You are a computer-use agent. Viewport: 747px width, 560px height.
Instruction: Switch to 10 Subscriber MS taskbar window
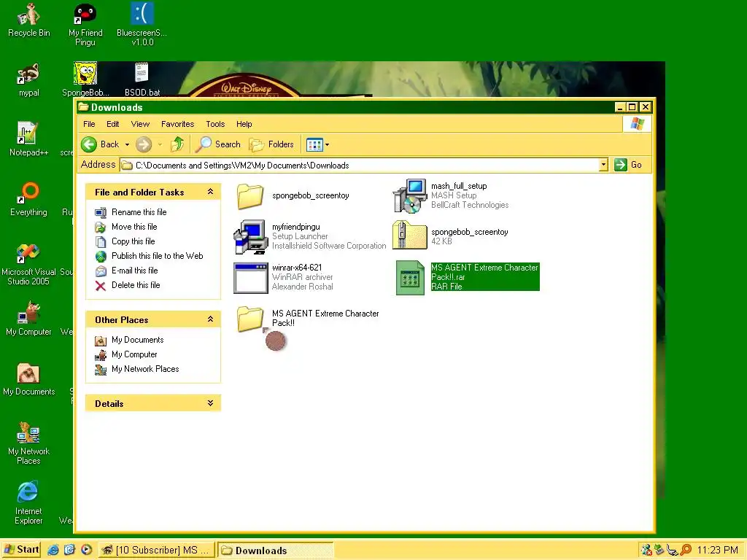pos(156,550)
